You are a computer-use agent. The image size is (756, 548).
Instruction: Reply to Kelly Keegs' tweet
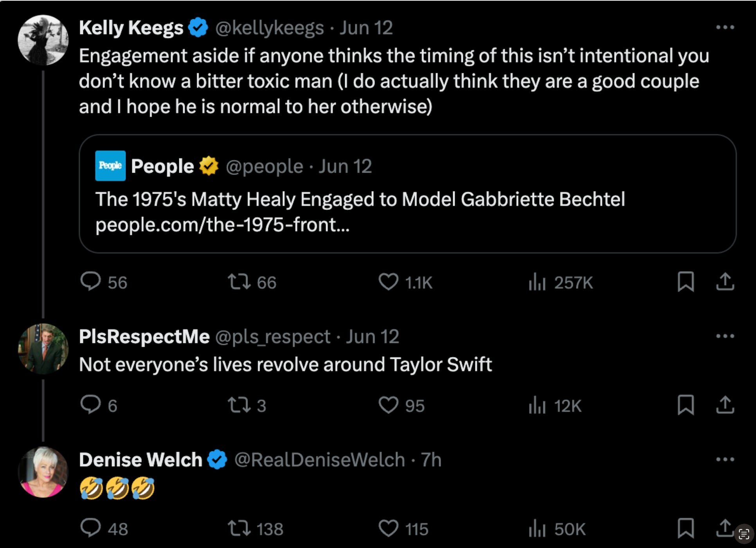91,282
